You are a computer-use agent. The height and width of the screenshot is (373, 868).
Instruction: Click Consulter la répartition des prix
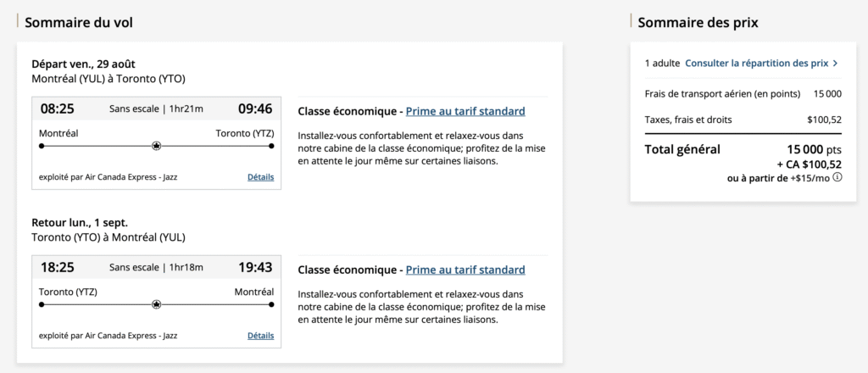tap(757, 63)
